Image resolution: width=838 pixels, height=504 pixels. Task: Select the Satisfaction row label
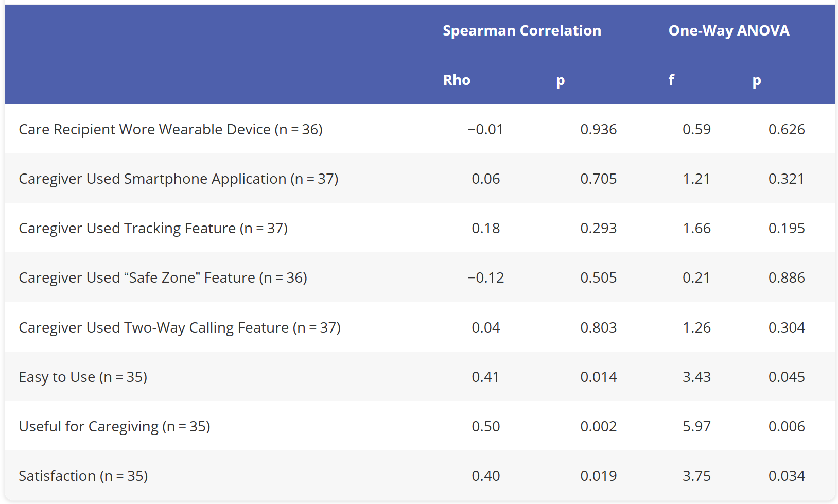[x=83, y=476]
